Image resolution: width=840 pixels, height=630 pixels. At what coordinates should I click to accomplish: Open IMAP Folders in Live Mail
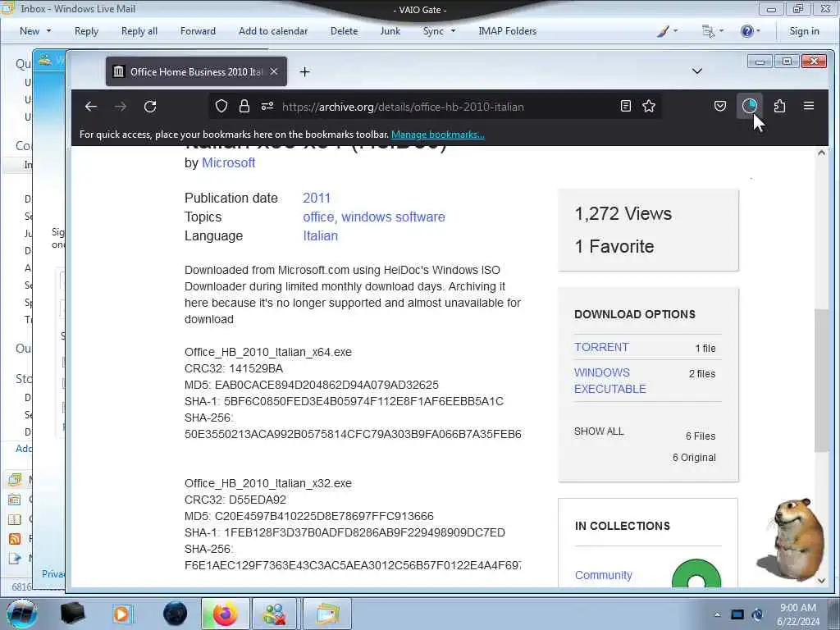pos(507,31)
